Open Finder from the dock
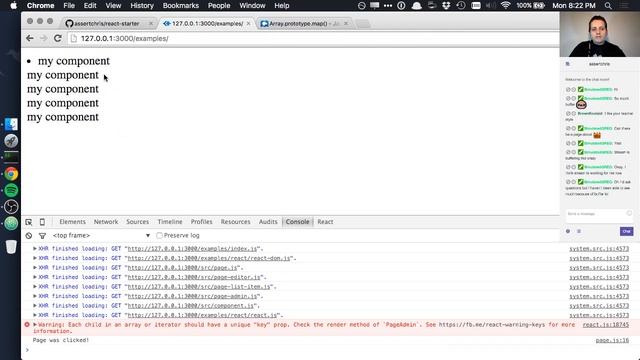The image size is (640, 360). point(11,124)
